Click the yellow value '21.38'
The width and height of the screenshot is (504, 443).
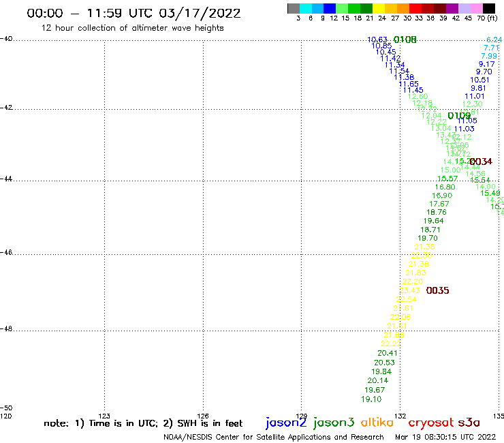[419, 264]
